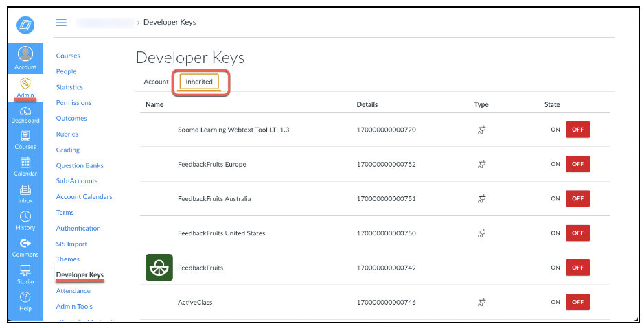Open the Outcomes link
Image resolution: width=644 pixels, height=328 pixels.
71,118
